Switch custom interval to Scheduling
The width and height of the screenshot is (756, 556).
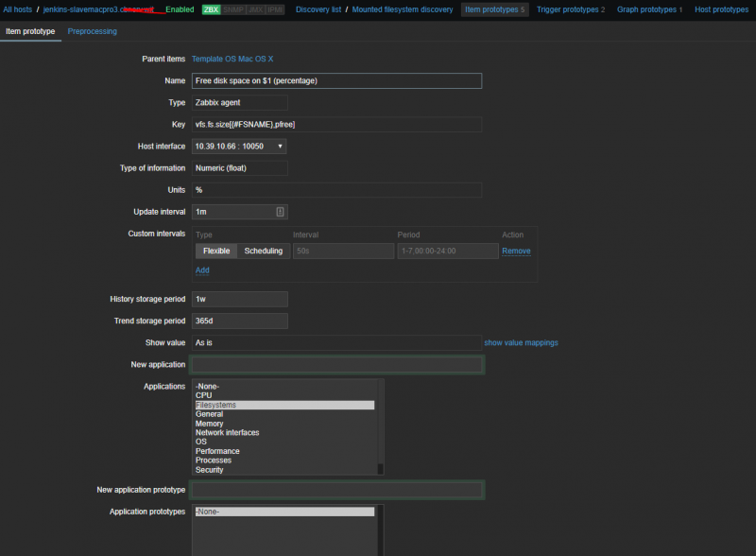pyautogui.click(x=263, y=251)
